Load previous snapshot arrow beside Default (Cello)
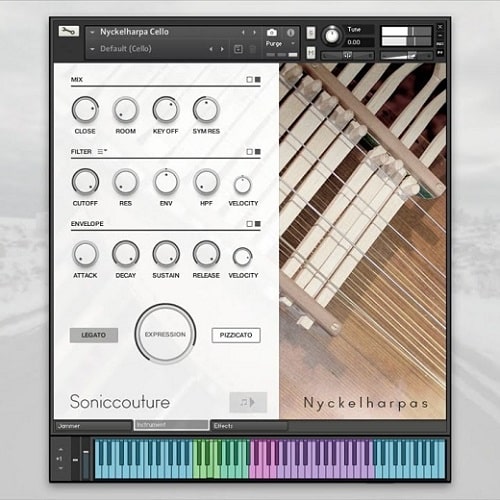 [211, 49]
